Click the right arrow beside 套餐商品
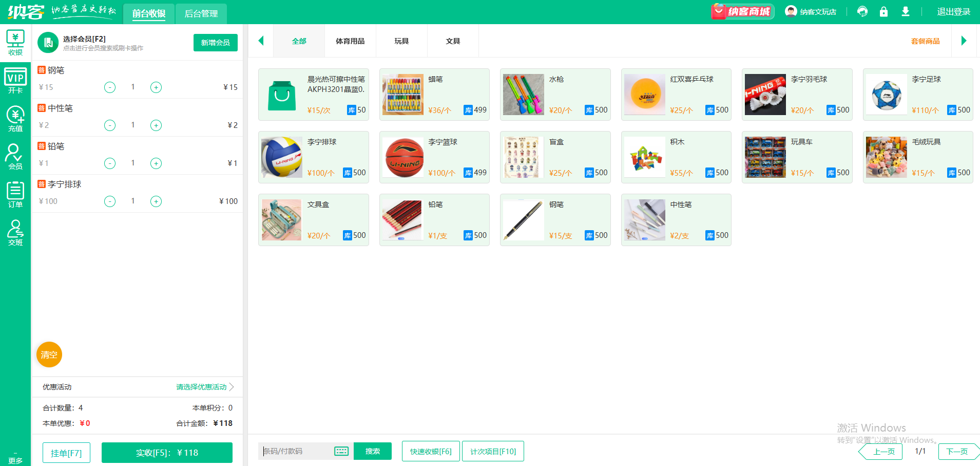The width and height of the screenshot is (980, 466). tap(964, 41)
